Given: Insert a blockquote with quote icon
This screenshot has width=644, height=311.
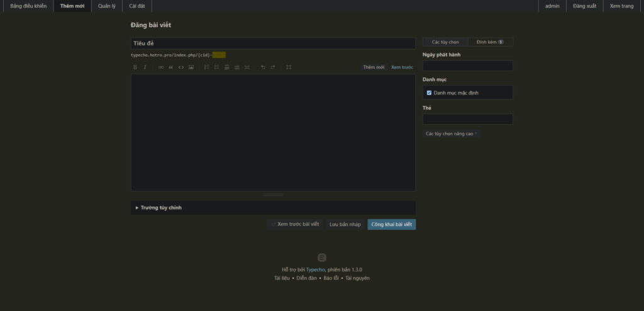Looking at the screenshot, I should click(171, 67).
